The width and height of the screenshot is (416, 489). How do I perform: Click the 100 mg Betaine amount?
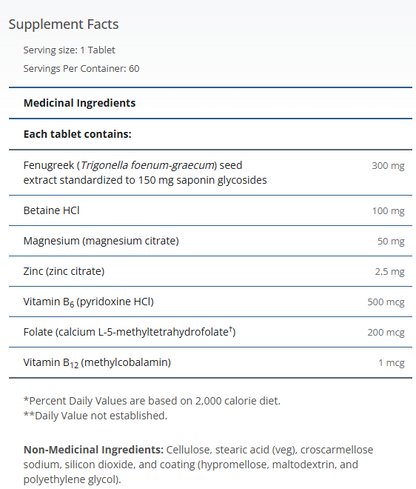388,211
